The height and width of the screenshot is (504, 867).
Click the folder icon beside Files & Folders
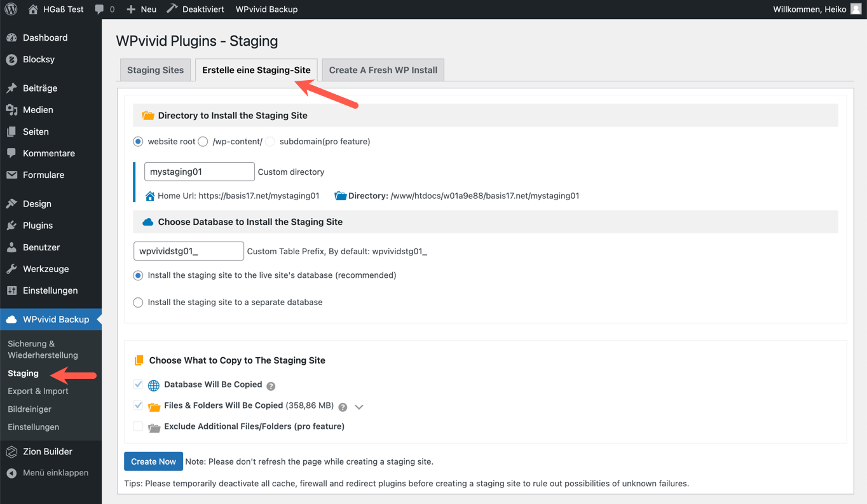coord(154,407)
